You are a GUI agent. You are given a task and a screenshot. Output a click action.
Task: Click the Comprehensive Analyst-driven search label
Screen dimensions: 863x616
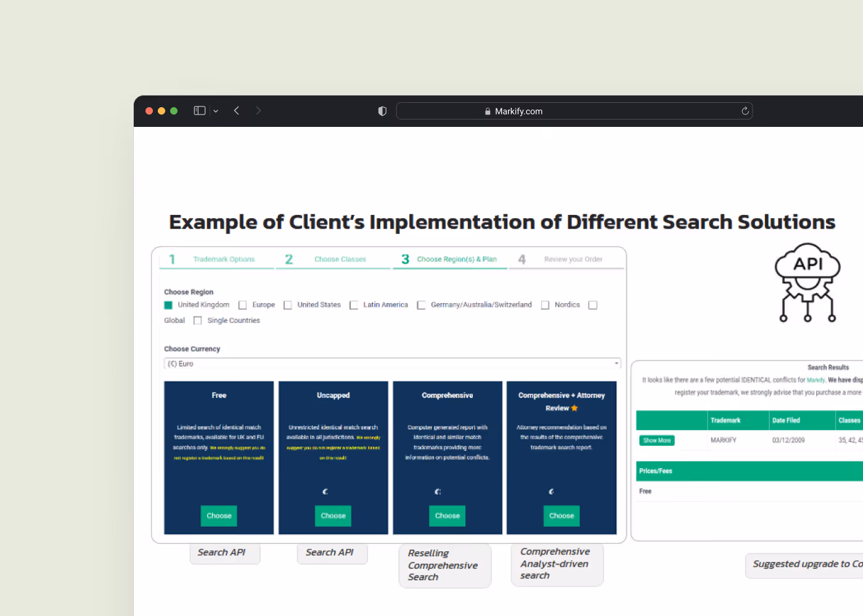click(557, 564)
